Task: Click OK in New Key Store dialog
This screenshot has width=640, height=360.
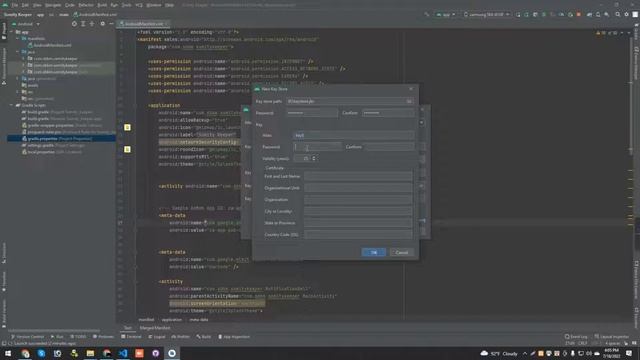Action: tap(373, 252)
